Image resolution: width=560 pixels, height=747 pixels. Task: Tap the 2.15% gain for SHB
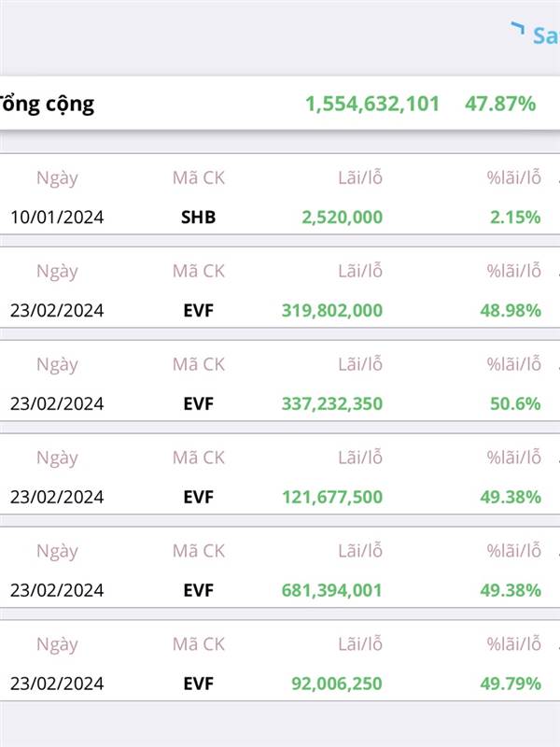coord(515,218)
